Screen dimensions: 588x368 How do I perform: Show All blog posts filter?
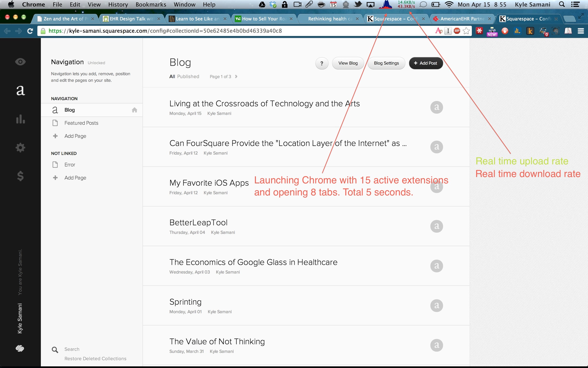coord(172,77)
